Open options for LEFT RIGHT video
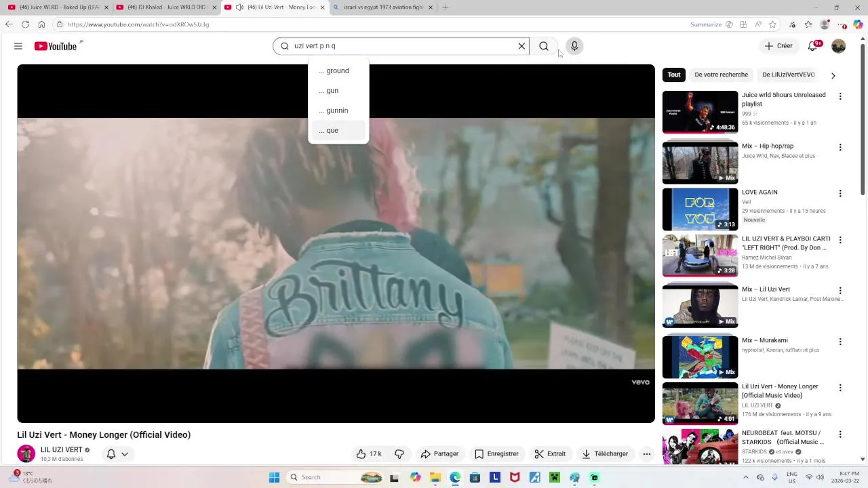Image resolution: width=868 pixels, height=488 pixels. [840, 240]
